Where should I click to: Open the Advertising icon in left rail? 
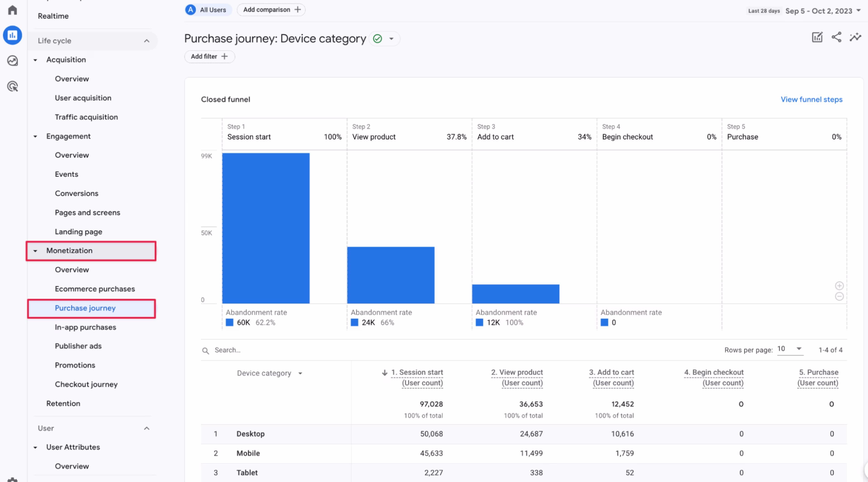pos(12,87)
